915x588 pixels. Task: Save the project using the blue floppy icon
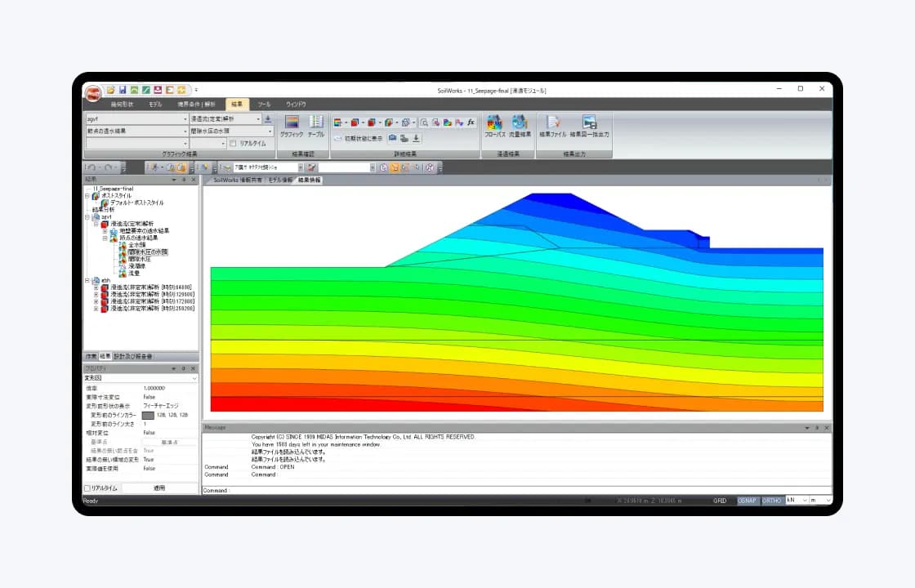(x=123, y=90)
